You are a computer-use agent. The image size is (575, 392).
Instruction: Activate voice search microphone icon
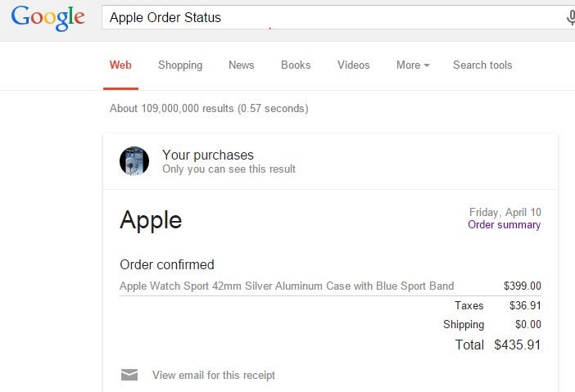571,17
